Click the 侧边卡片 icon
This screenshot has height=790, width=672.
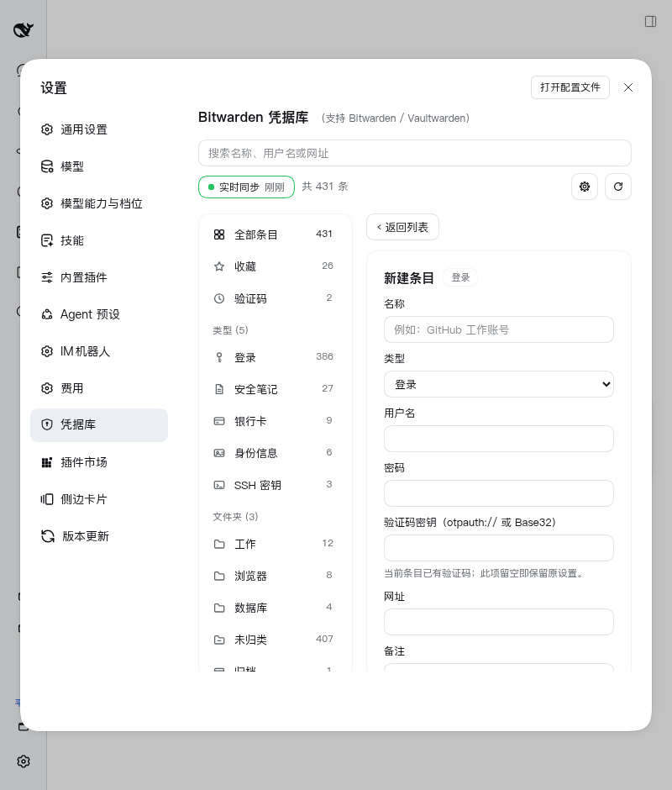tap(47, 499)
